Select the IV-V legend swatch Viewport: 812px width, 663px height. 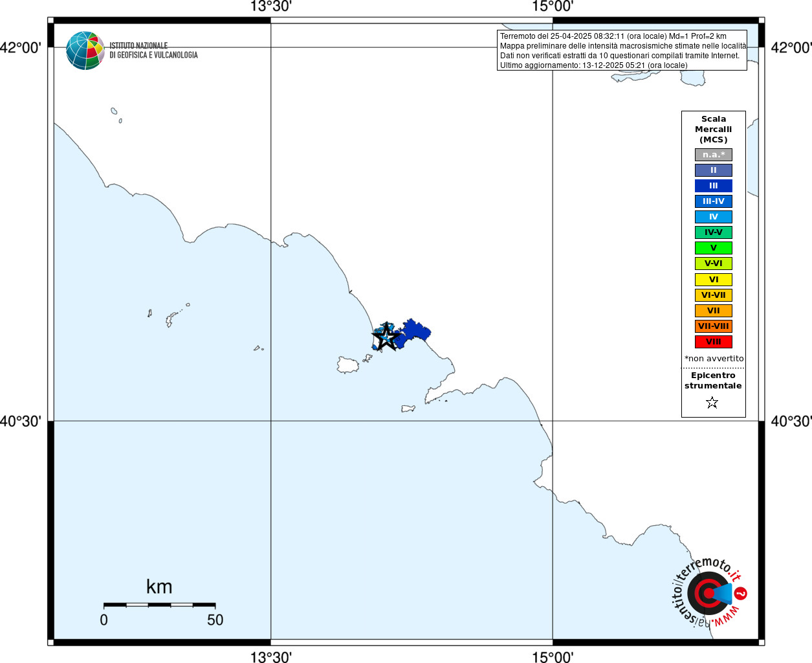click(714, 232)
